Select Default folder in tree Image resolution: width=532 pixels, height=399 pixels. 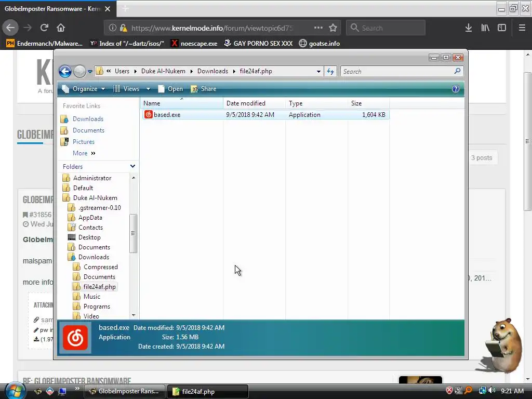[83, 188]
